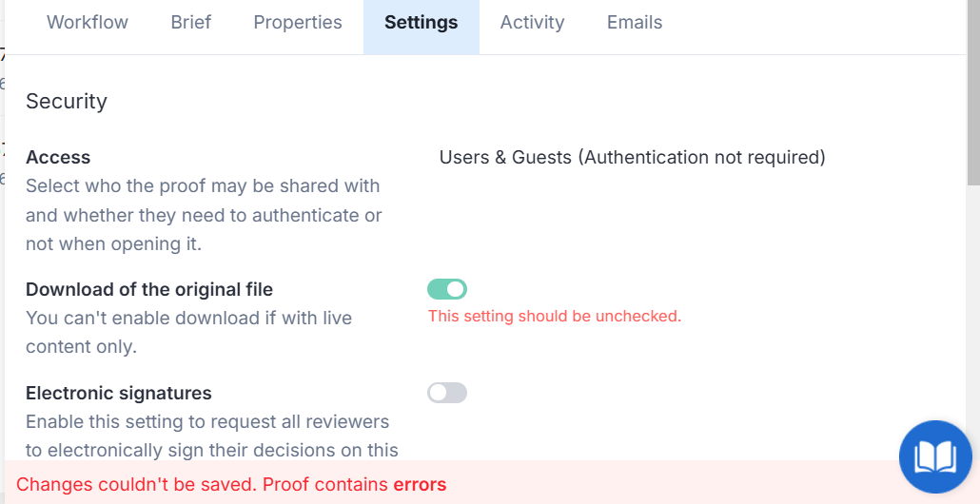
Task: Enable the Electronic signatures toggle
Action: pyautogui.click(x=447, y=393)
